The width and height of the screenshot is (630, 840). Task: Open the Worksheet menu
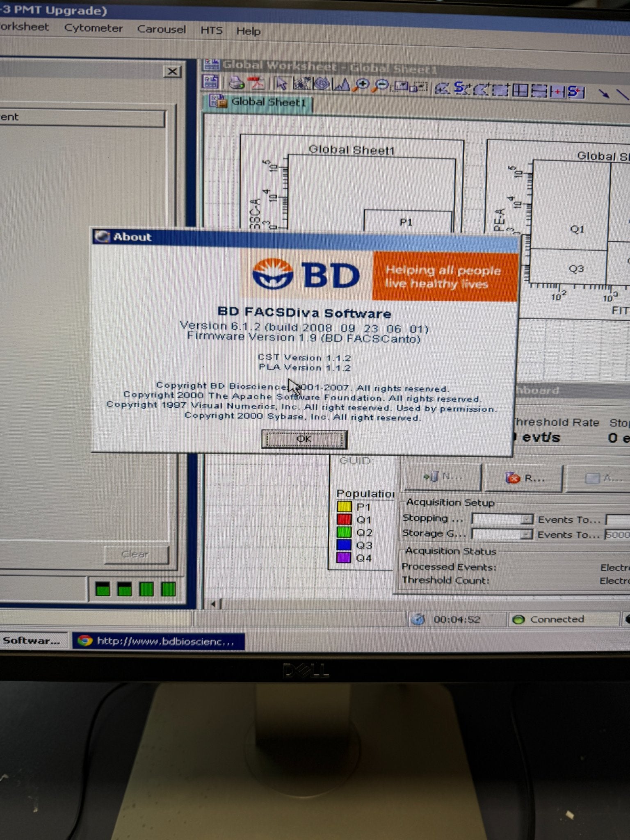[x=24, y=27]
